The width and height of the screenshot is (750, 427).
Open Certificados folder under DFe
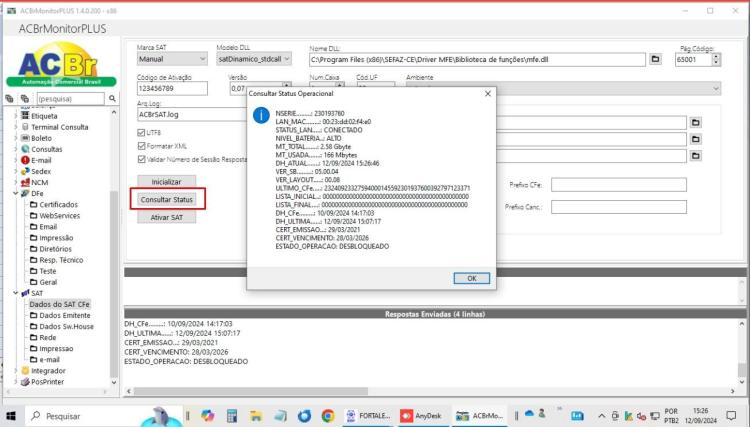click(x=58, y=204)
